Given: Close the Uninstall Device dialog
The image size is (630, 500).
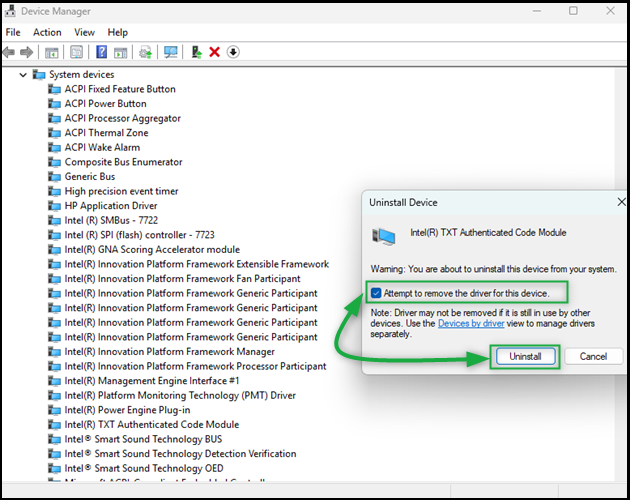Looking at the screenshot, I should point(621,202).
